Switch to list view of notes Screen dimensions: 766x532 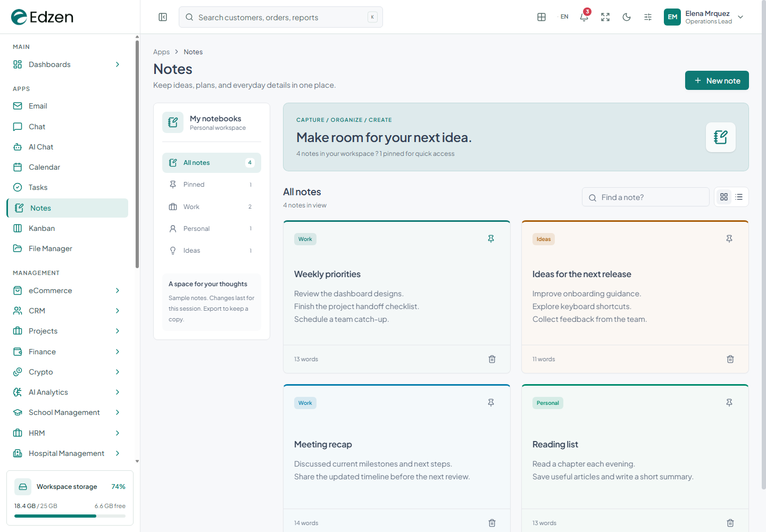point(739,197)
